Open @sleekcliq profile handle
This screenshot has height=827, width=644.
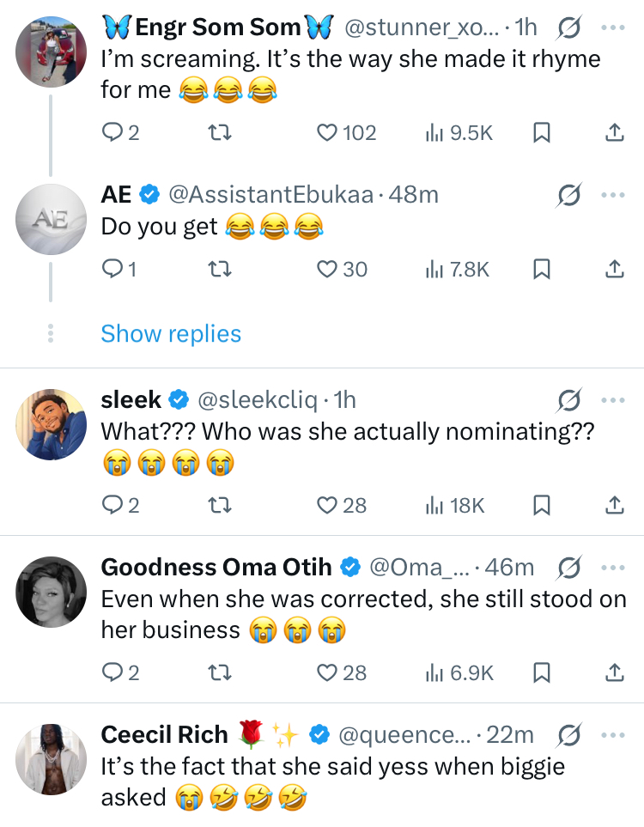pos(258,400)
